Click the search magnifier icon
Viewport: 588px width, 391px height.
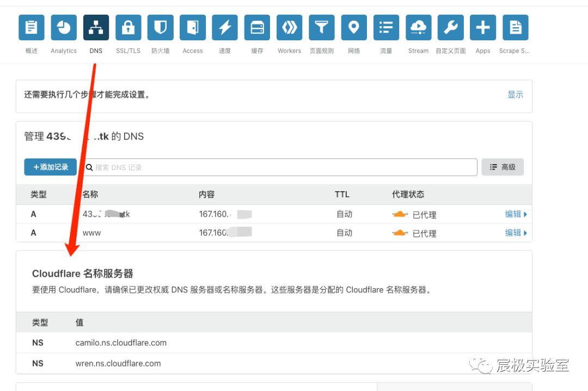pos(89,167)
